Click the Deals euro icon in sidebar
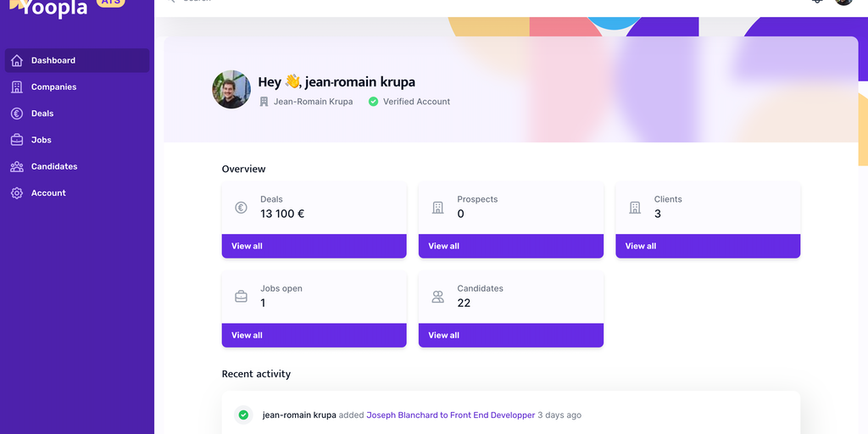Image resolution: width=868 pixels, height=434 pixels. [x=17, y=114]
